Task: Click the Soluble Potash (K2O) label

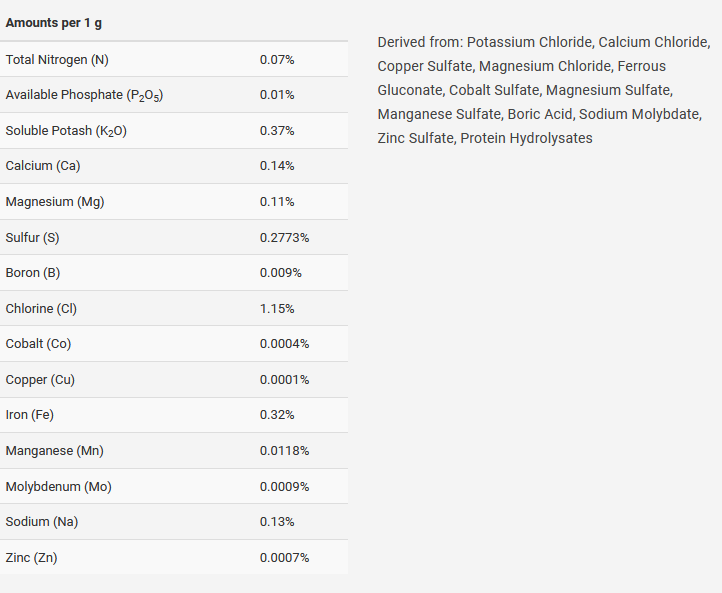Action: (x=66, y=131)
